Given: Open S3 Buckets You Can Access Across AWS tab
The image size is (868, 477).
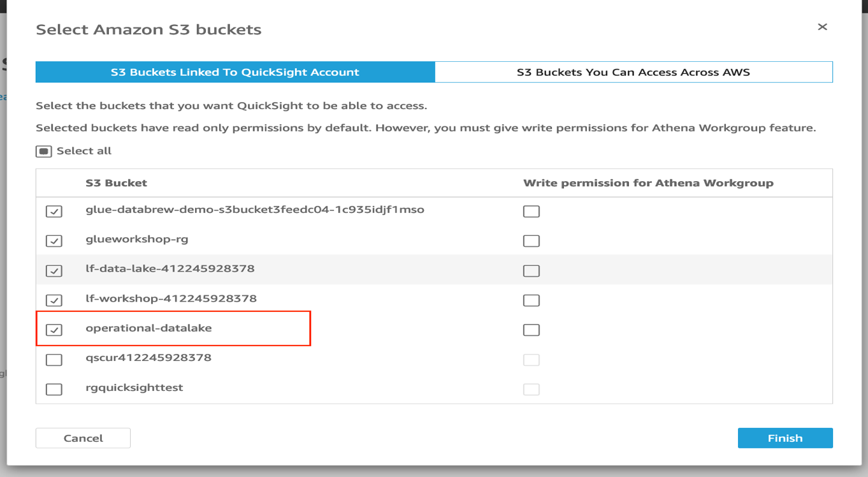Looking at the screenshot, I should coord(633,72).
